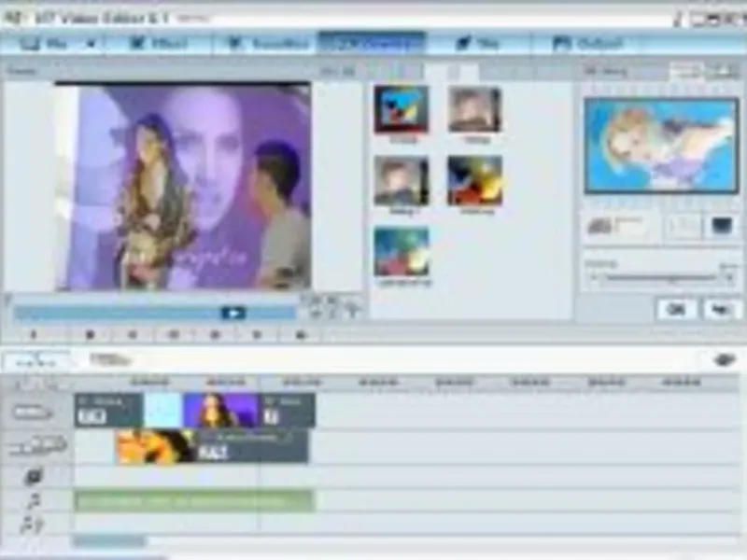Select the music track icon at the bottom
This screenshot has width=747, height=560.
pyautogui.click(x=33, y=524)
